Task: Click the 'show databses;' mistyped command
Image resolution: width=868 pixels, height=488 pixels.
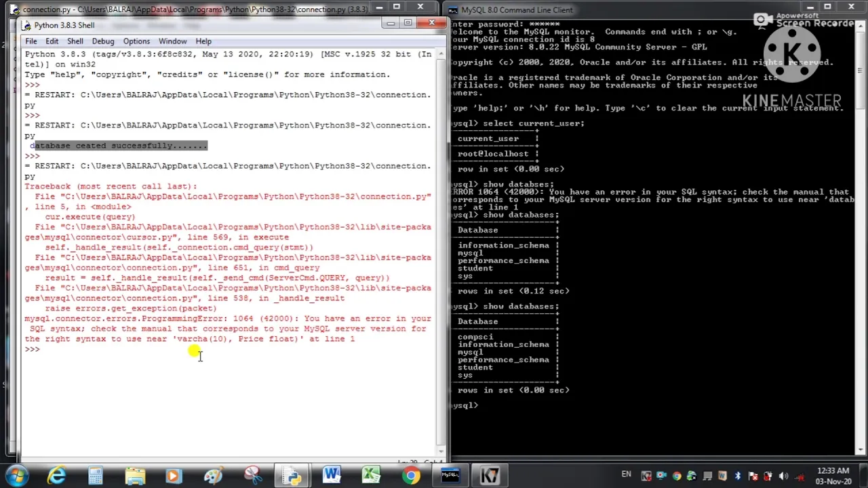Action: coord(519,184)
